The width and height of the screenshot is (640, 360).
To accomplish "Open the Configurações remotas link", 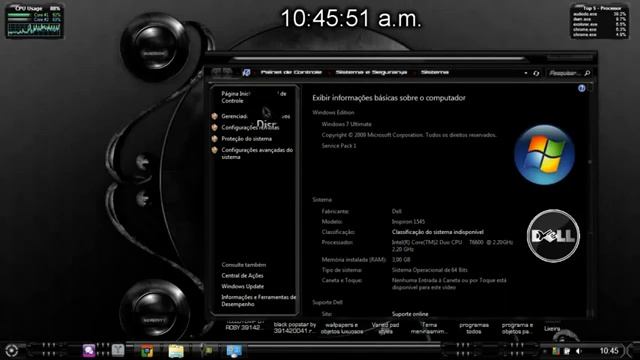I will coord(250,127).
